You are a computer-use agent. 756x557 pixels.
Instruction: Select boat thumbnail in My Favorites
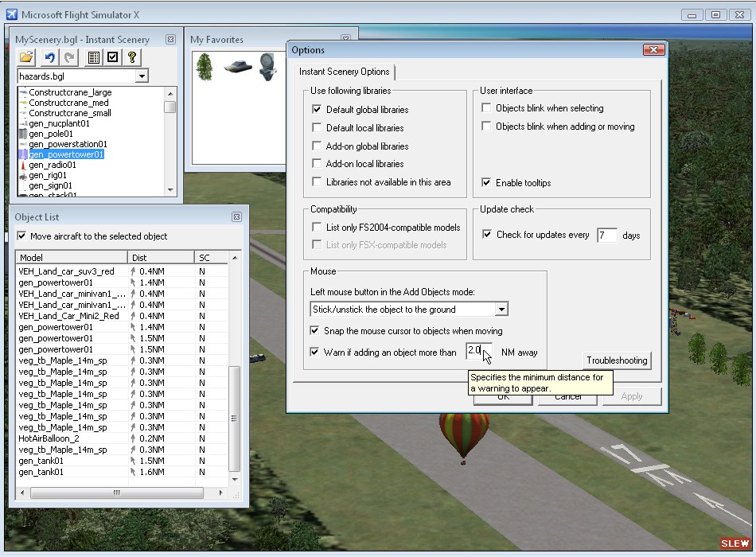pyautogui.click(x=238, y=66)
